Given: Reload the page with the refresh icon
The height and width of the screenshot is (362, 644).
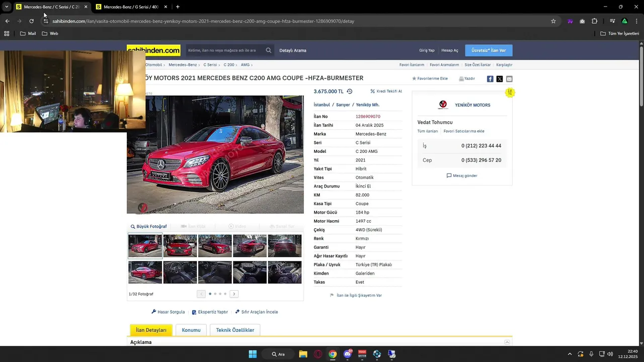Looking at the screenshot, I should tap(31, 21).
